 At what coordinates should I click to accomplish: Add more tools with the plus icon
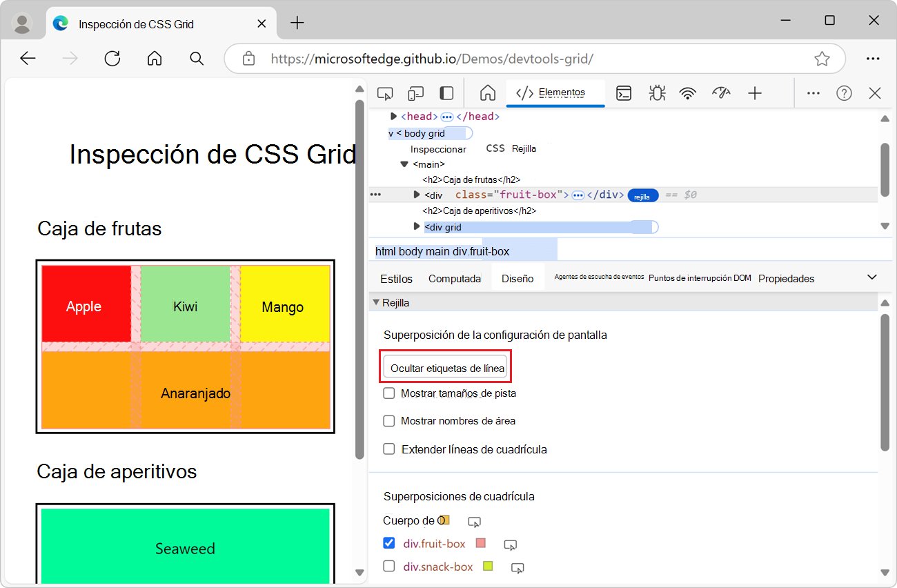click(755, 92)
